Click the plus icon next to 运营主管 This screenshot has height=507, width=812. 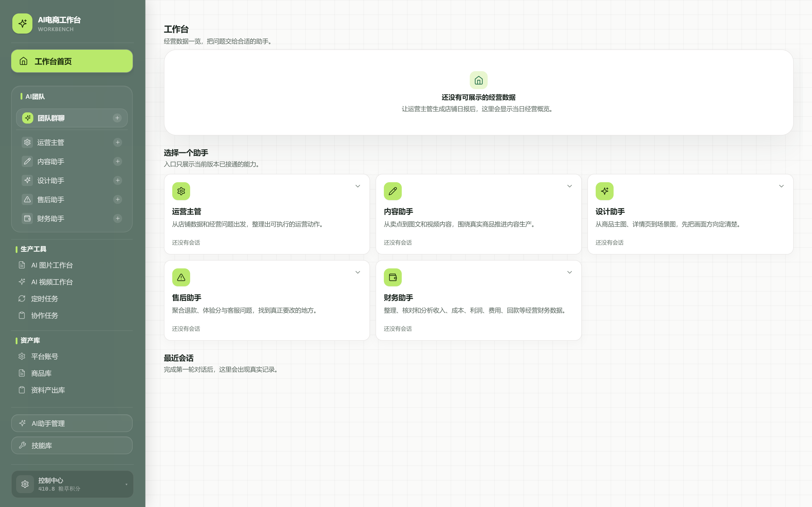(x=118, y=143)
